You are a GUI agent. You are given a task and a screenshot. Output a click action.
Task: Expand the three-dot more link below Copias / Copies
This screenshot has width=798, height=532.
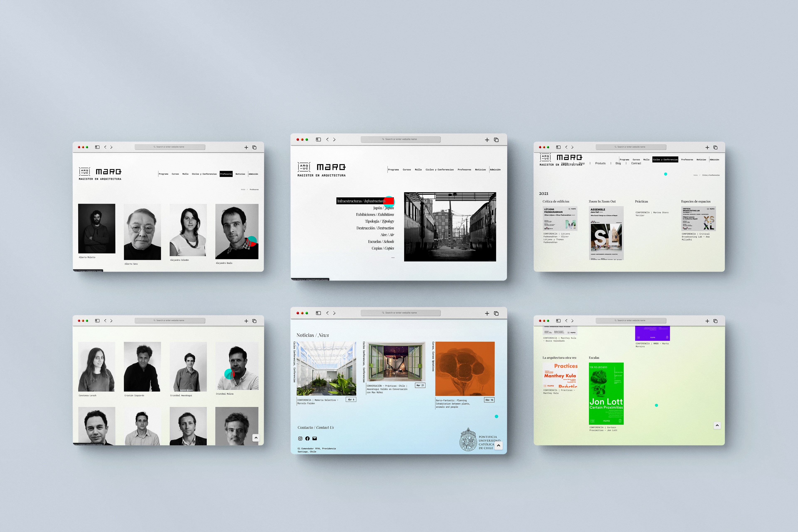(393, 257)
